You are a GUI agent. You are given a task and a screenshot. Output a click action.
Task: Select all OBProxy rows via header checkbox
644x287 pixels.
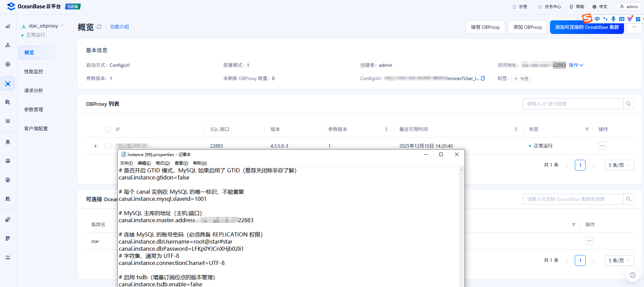point(108,129)
